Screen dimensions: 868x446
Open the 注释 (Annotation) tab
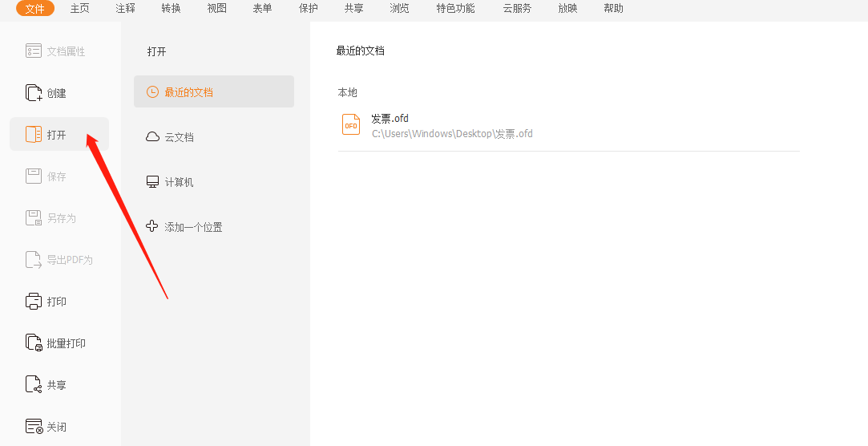click(x=126, y=9)
